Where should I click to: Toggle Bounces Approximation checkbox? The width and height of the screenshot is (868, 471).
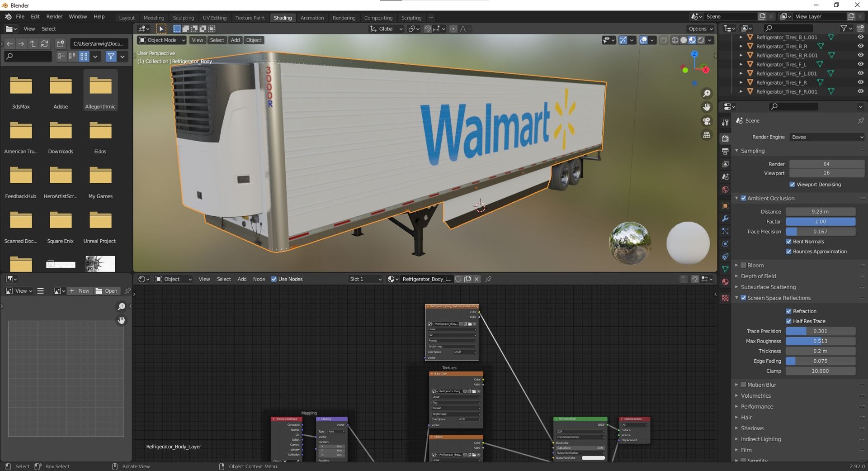pyautogui.click(x=788, y=252)
